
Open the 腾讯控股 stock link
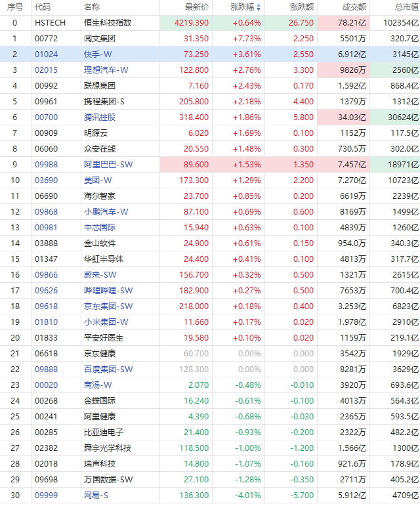click(100, 117)
